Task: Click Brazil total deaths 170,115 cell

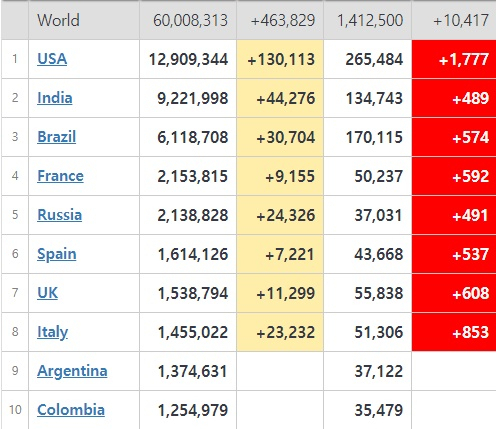Action: tap(368, 137)
